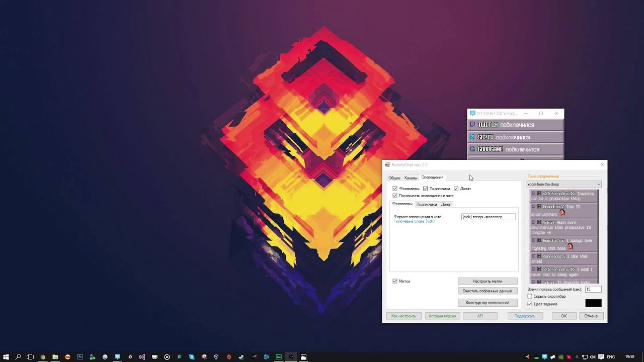Toggle the main Донат checkbox
644x362 pixels.
456,189
